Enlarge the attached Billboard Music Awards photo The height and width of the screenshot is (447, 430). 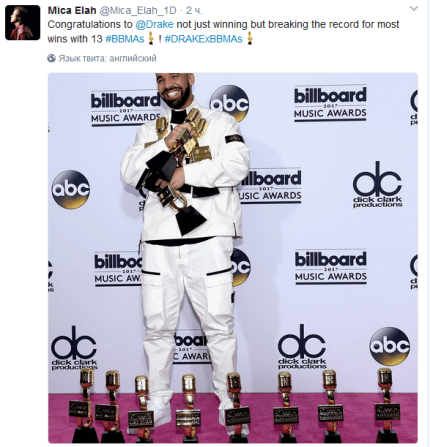[233, 258]
